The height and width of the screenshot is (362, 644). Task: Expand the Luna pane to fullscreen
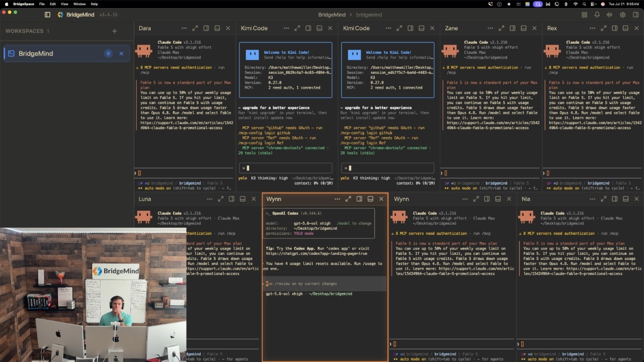[x=221, y=199]
